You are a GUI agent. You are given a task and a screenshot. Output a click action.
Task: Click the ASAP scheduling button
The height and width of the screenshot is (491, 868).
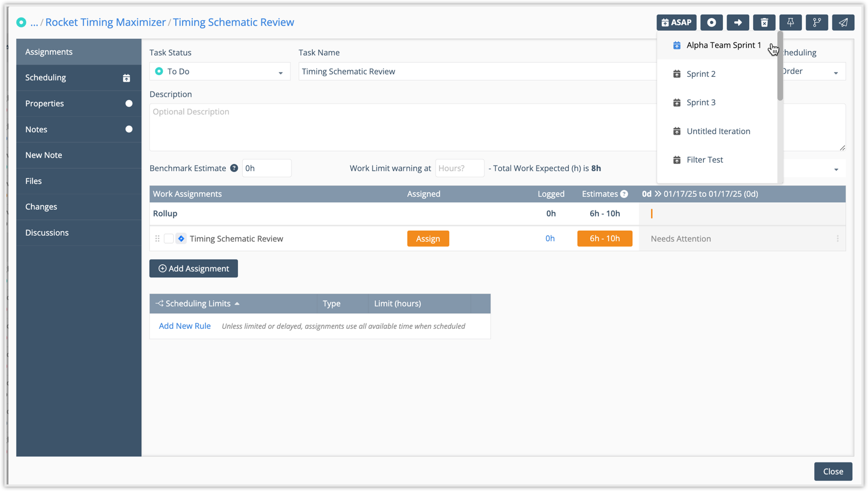(676, 22)
